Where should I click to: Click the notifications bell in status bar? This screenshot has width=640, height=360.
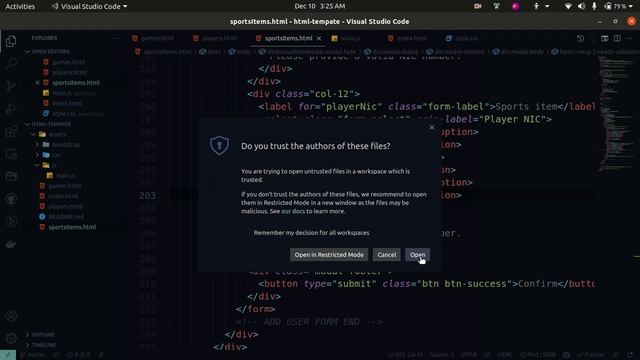pyautogui.click(x=631, y=355)
